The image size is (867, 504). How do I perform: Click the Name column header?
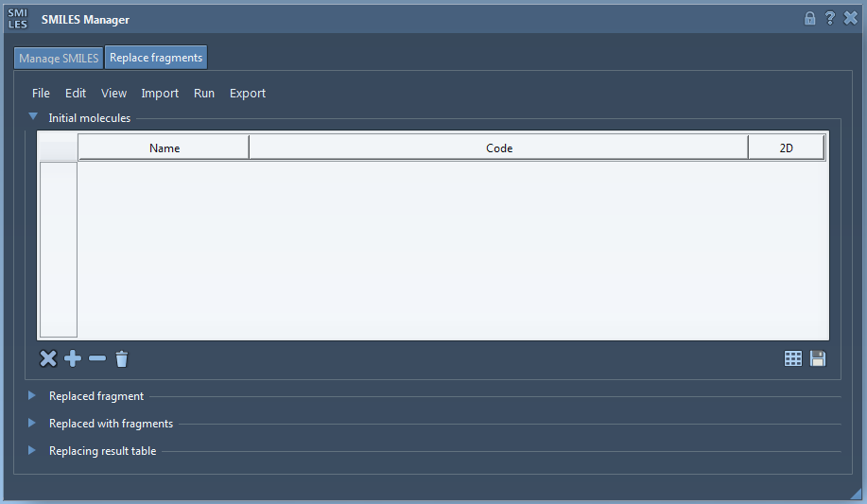click(165, 148)
